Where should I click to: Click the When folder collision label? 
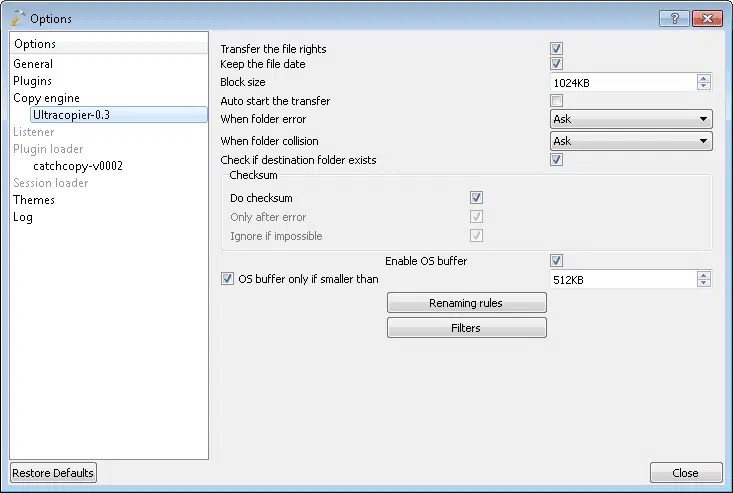[x=269, y=141]
